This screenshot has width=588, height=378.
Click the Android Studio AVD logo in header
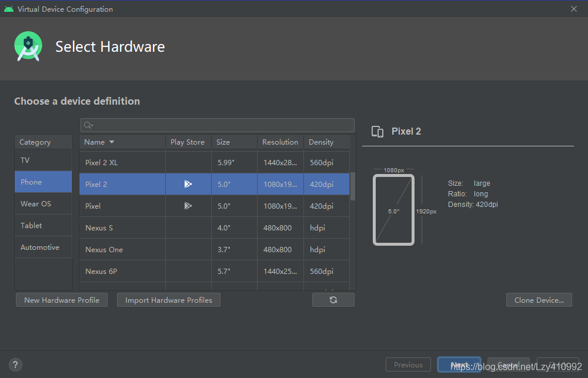click(x=28, y=46)
